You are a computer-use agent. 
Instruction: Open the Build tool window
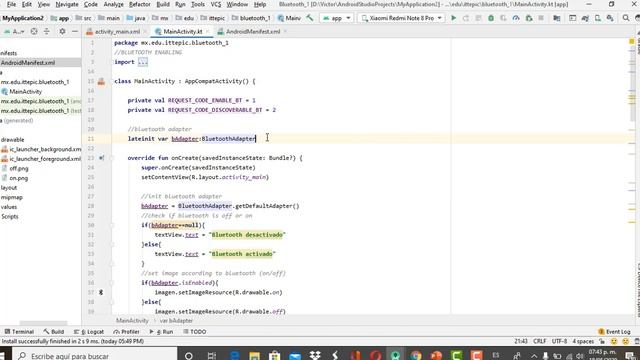[53, 332]
